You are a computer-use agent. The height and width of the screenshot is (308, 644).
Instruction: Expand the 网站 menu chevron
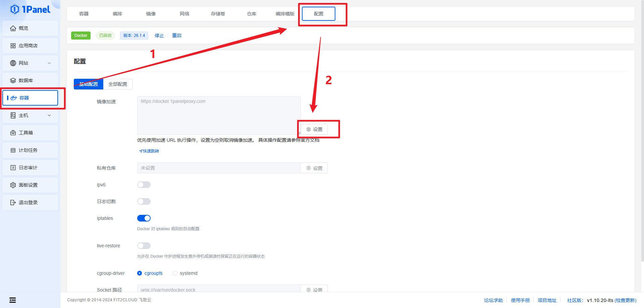tap(49, 63)
